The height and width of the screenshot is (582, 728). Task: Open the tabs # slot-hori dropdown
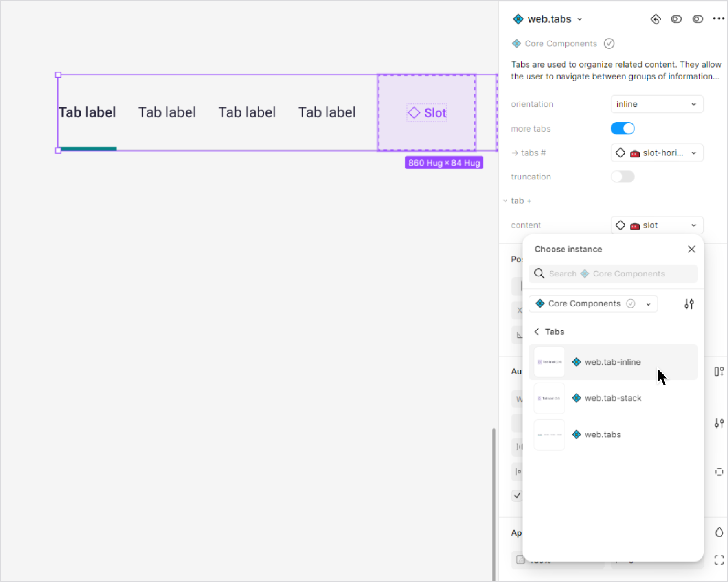coord(657,153)
